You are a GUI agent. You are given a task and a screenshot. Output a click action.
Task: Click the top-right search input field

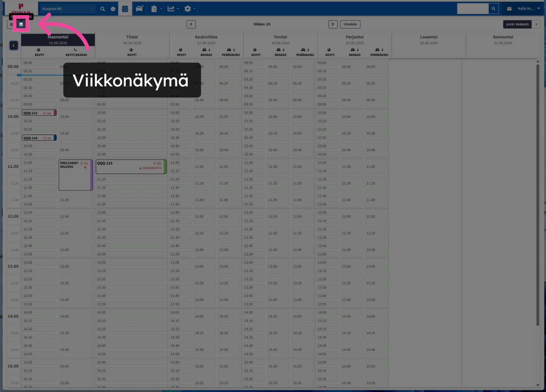473,9
